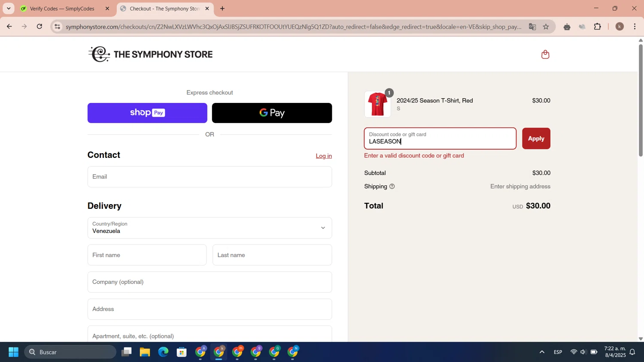The height and width of the screenshot is (362, 644).
Task: Click the volume speaker icon in tray
Action: point(583,352)
